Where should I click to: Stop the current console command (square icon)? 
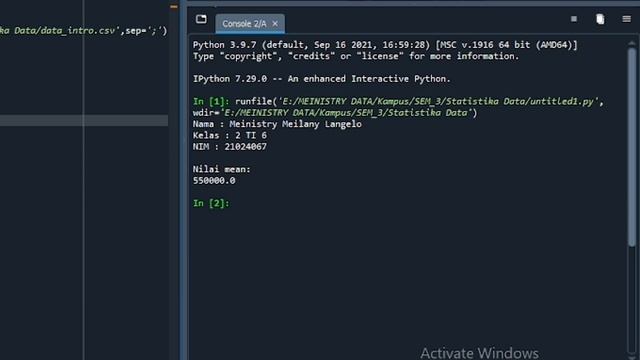click(574, 19)
